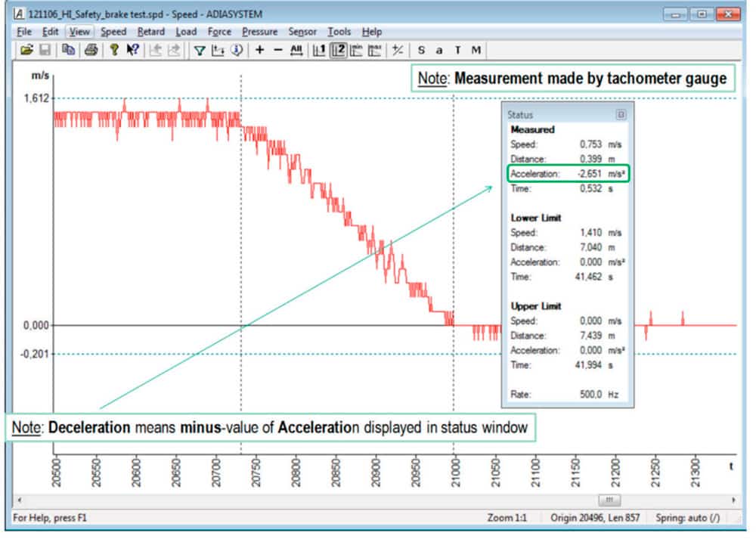Click the min limit toolbar icon
756x539 pixels.
356,50
